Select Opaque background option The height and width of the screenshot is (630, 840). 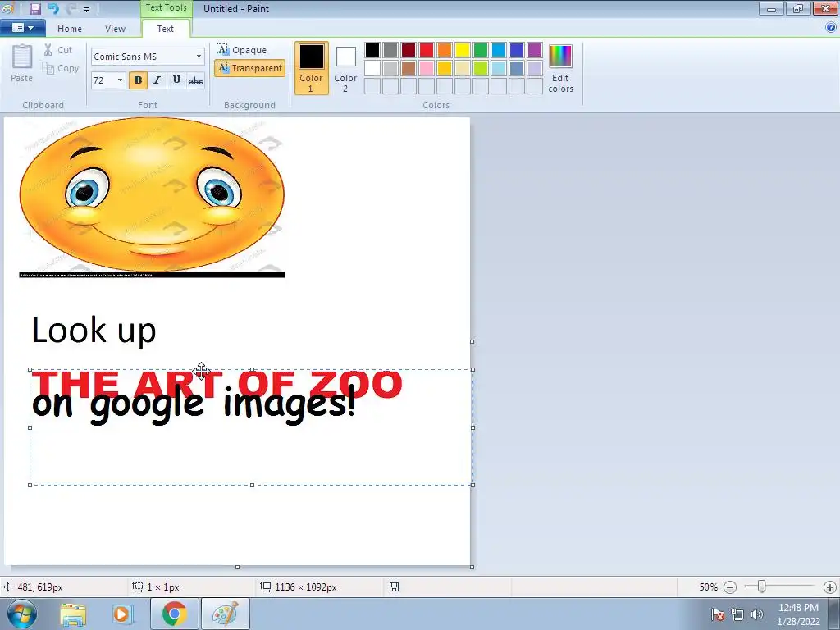(x=242, y=50)
